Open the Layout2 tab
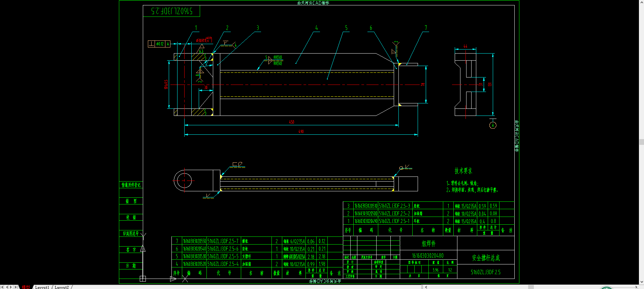Image resolution: width=644 pixels, height=289 pixels. [x=62, y=287]
